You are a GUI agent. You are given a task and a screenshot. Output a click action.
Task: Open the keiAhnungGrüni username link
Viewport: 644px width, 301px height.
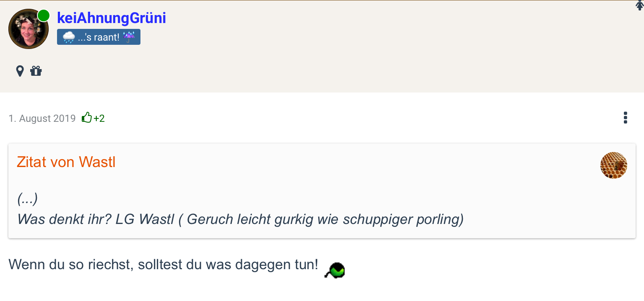click(x=112, y=18)
